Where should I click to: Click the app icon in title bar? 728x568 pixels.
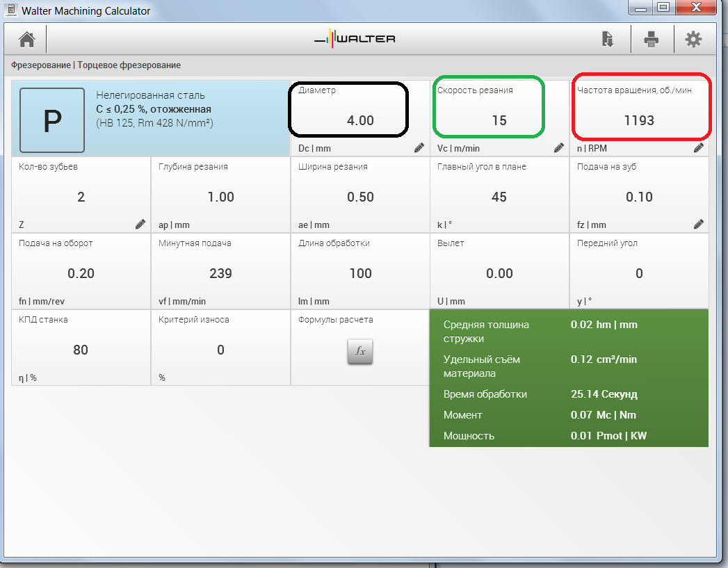click(x=12, y=10)
